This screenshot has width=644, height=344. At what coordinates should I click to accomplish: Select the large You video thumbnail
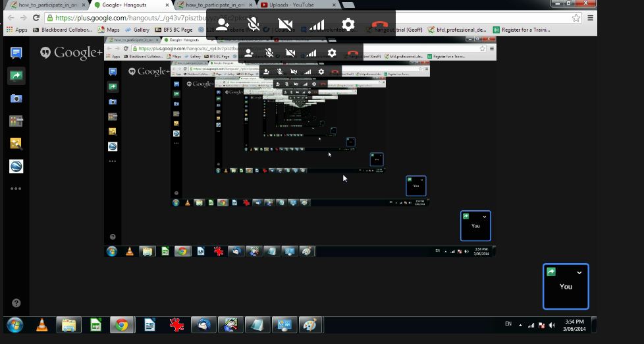tap(566, 287)
